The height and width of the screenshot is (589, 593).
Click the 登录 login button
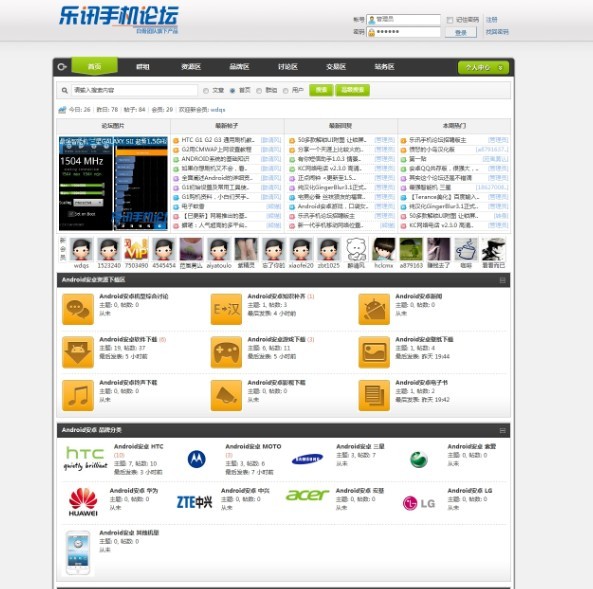tap(460, 33)
